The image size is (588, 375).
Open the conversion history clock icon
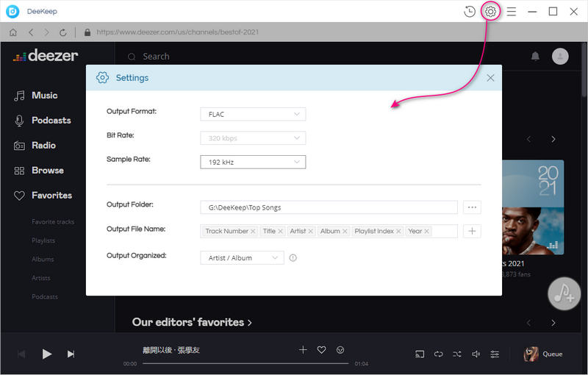click(470, 11)
